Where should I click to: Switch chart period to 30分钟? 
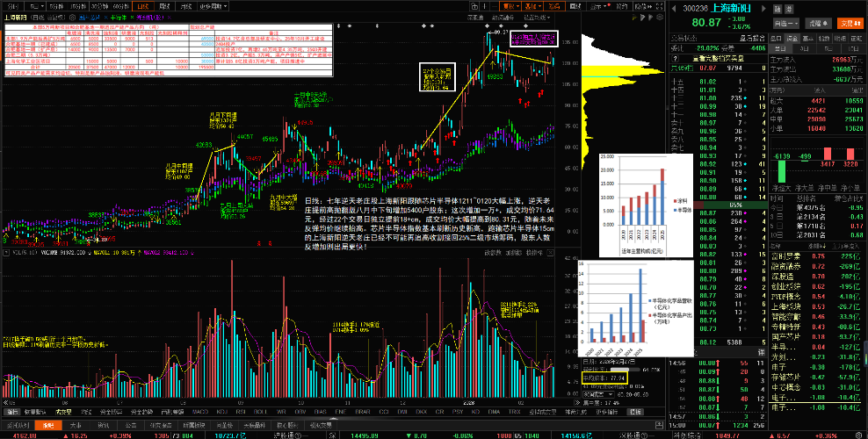click(x=100, y=7)
